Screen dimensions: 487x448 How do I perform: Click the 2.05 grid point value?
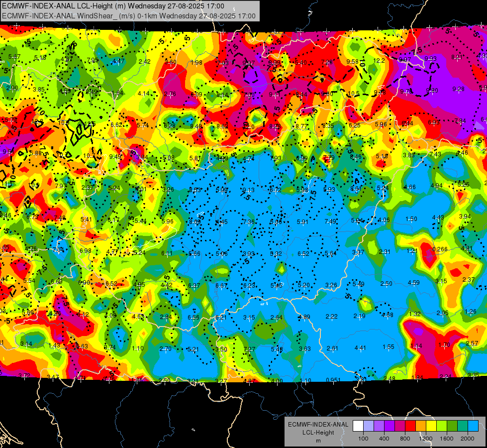coord(442,313)
